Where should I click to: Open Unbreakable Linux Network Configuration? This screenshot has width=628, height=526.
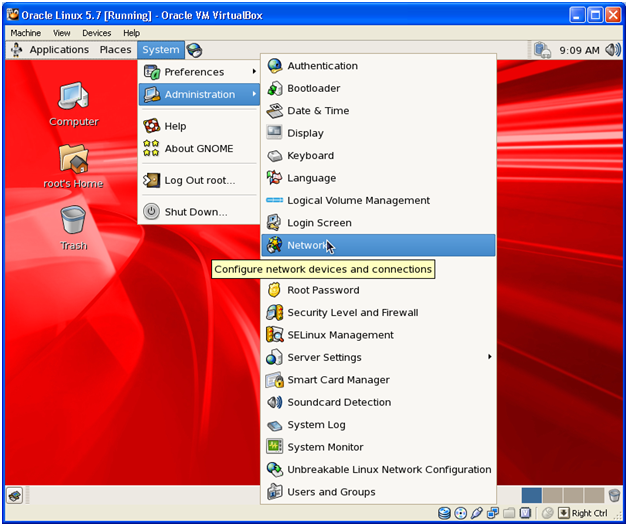tap(378, 470)
